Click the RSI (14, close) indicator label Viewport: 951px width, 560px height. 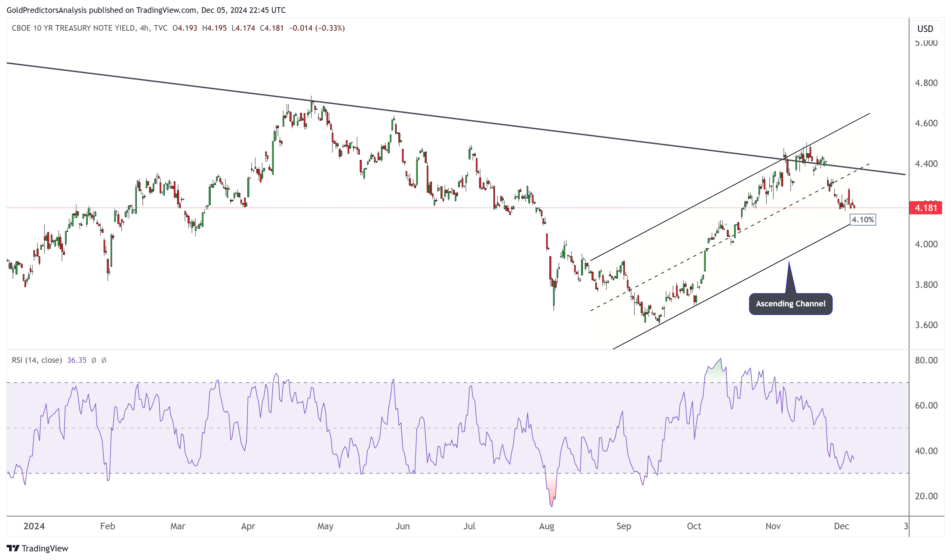(37, 360)
